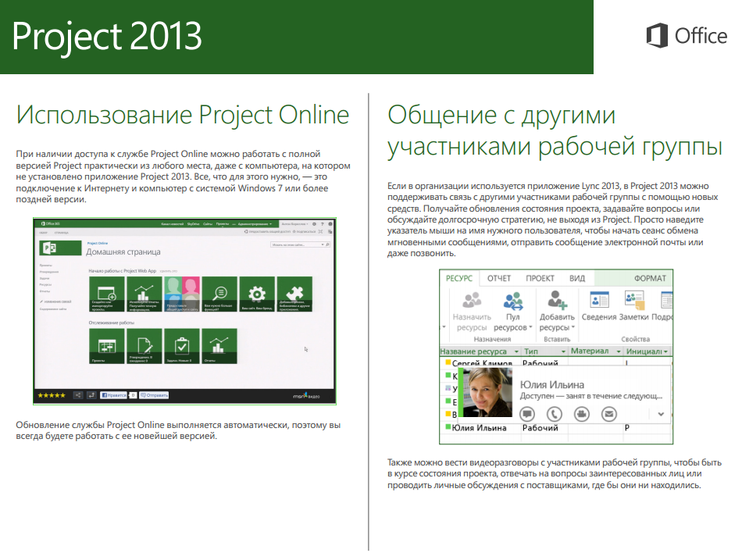Image resolution: width=742 pixels, height=560 pixels.
Task: Open the Пул ресурсов dropdown arrow
Action: (x=530, y=327)
